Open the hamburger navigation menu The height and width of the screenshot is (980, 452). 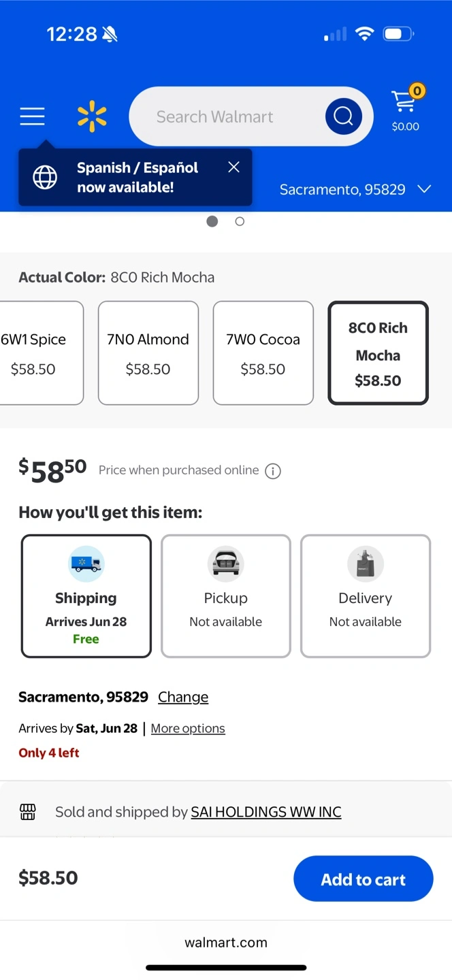(32, 116)
